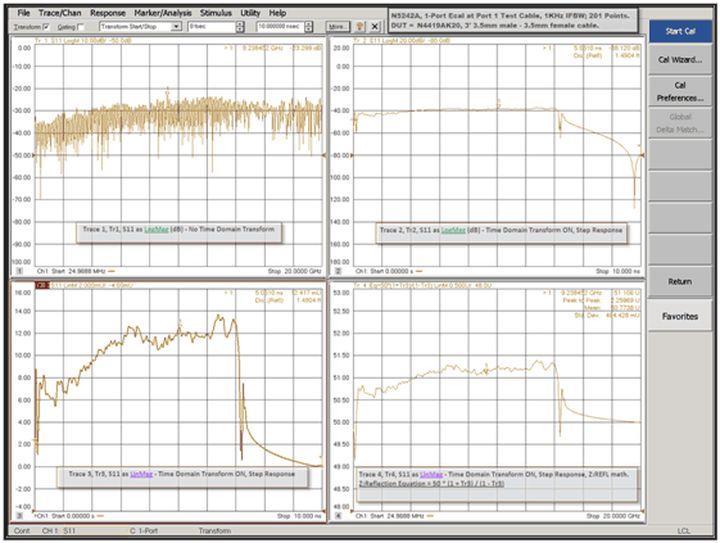Open the Help menu
720x543 pixels.
click(277, 13)
